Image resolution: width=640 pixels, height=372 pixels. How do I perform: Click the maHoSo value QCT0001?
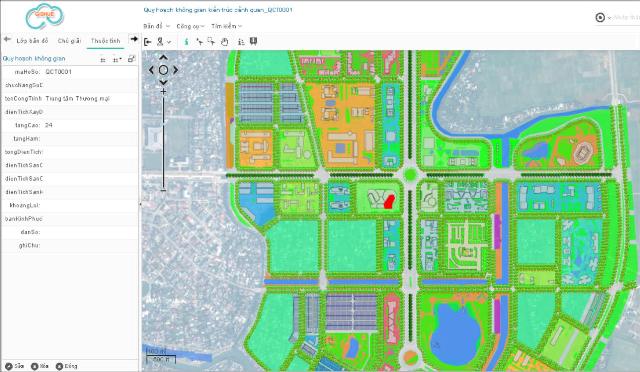pyautogui.click(x=58, y=72)
